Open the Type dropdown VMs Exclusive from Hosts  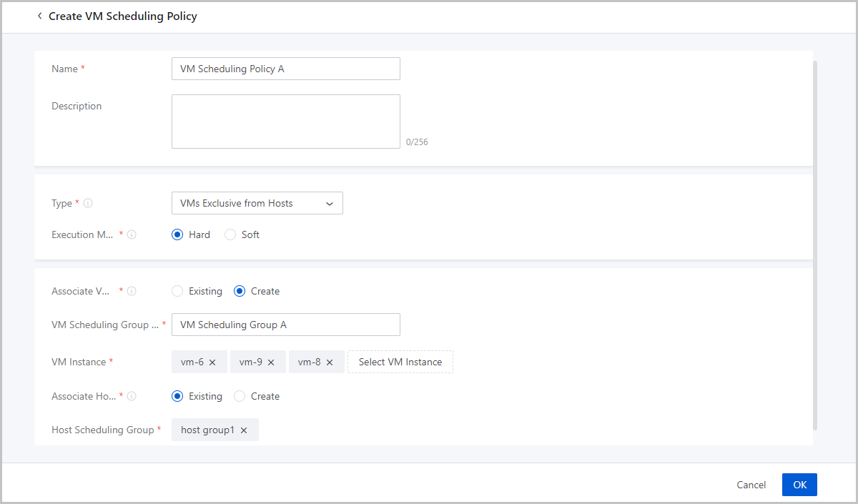pyautogui.click(x=257, y=203)
